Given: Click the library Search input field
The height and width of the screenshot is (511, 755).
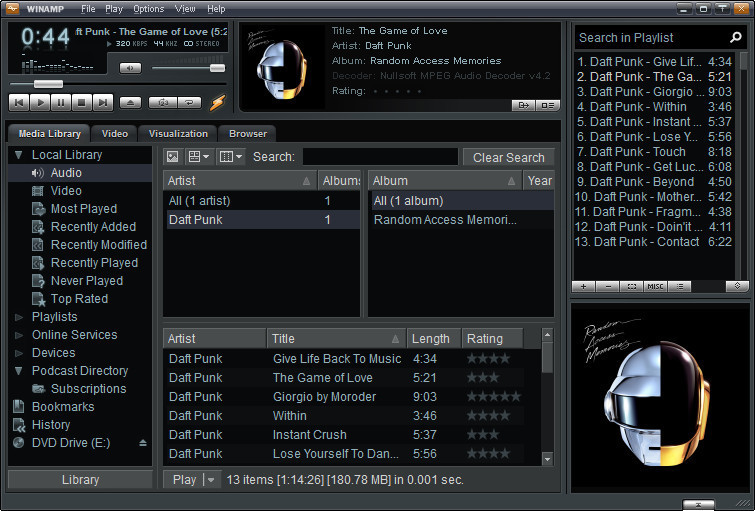Looking at the screenshot, I should point(379,157).
